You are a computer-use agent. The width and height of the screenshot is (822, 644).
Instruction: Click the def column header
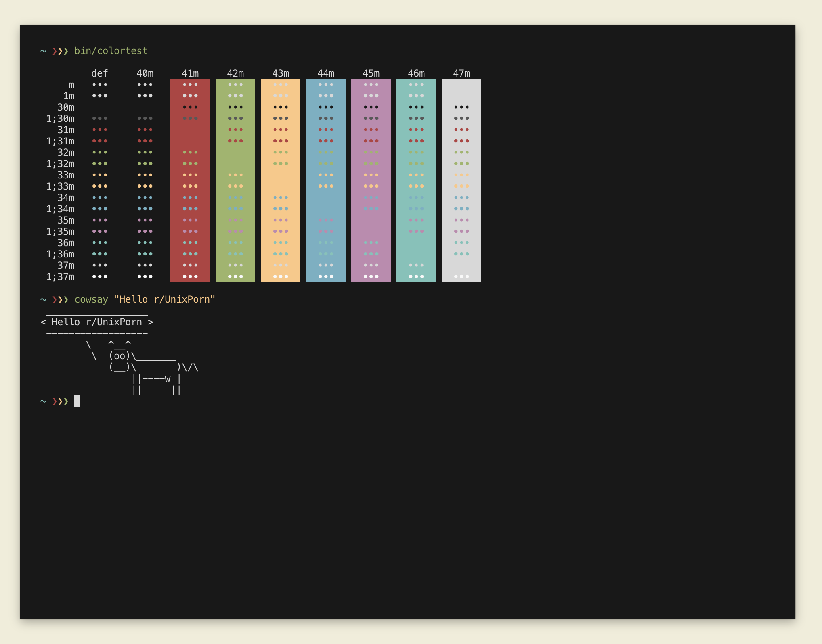tap(100, 73)
